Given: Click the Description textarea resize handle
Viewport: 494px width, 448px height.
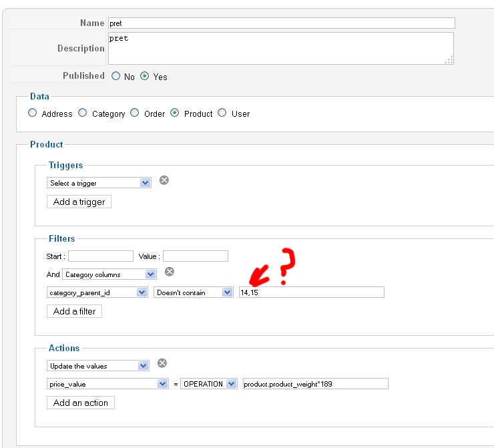Looking at the screenshot, I should (x=449, y=60).
